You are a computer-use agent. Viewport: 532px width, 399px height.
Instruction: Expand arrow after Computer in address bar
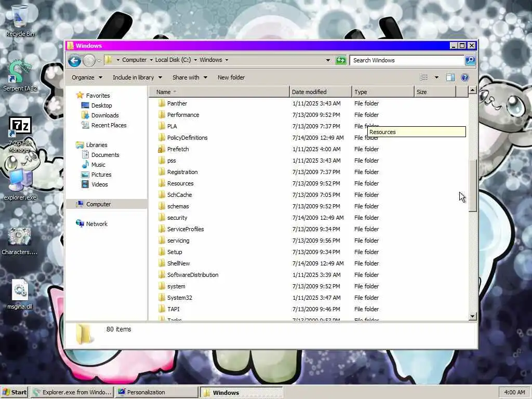[151, 60]
